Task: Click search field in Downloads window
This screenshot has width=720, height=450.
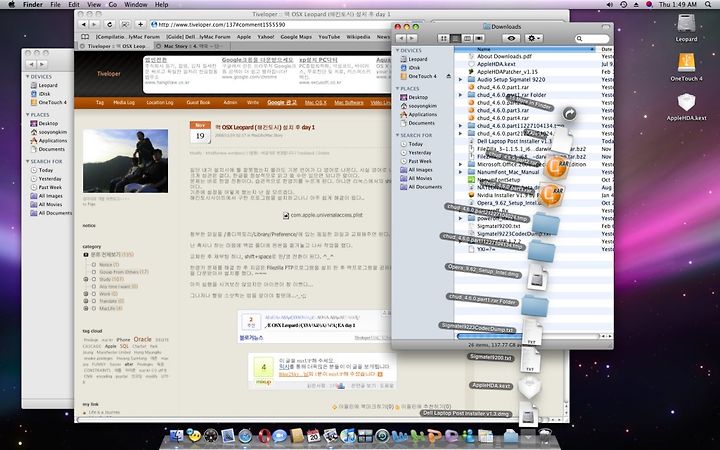Action: click(592, 39)
